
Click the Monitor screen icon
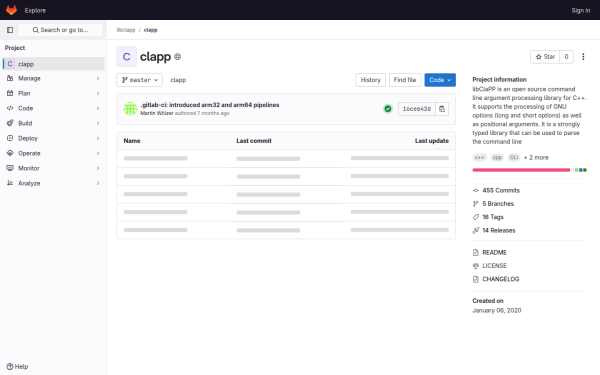pyautogui.click(x=10, y=168)
